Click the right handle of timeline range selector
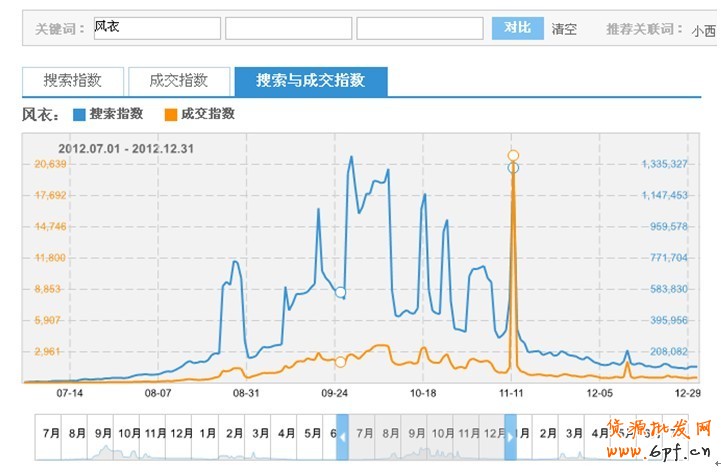This screenshot has width=721, height=473. [510, 437]
